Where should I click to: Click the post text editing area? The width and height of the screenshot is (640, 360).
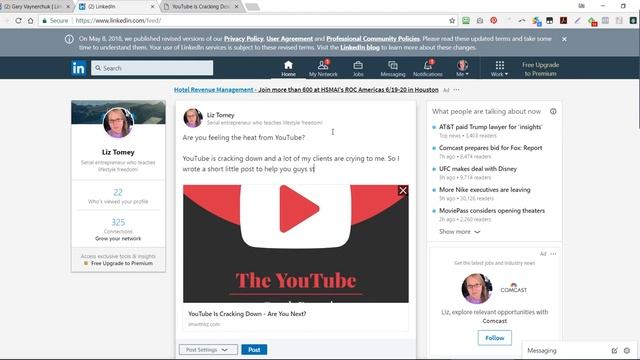click(296, 153)
